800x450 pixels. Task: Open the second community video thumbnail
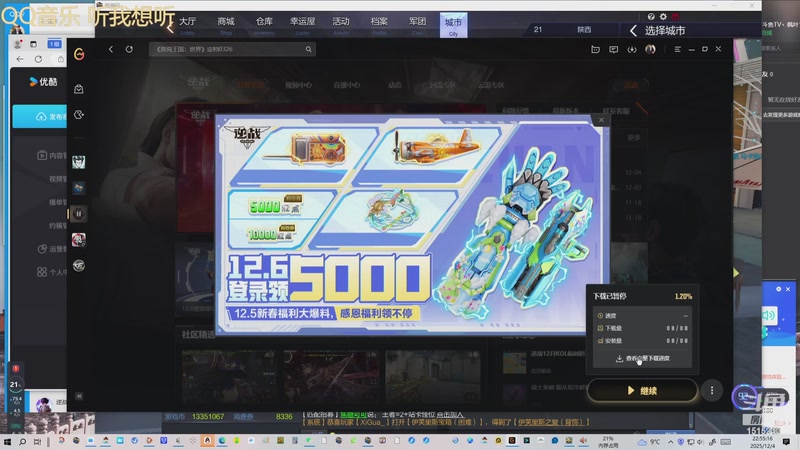[x=331, y=377]
